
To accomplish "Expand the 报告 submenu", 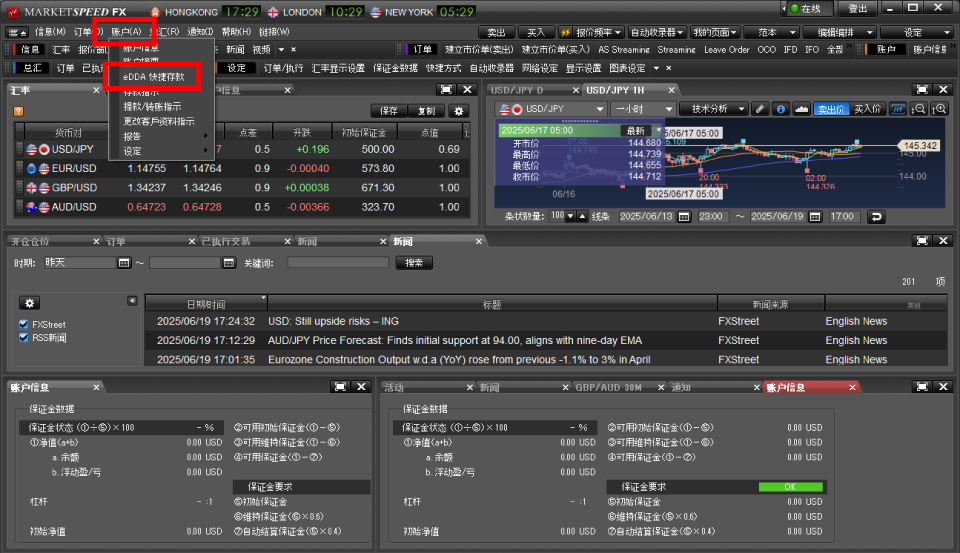I will click(162, 136).
